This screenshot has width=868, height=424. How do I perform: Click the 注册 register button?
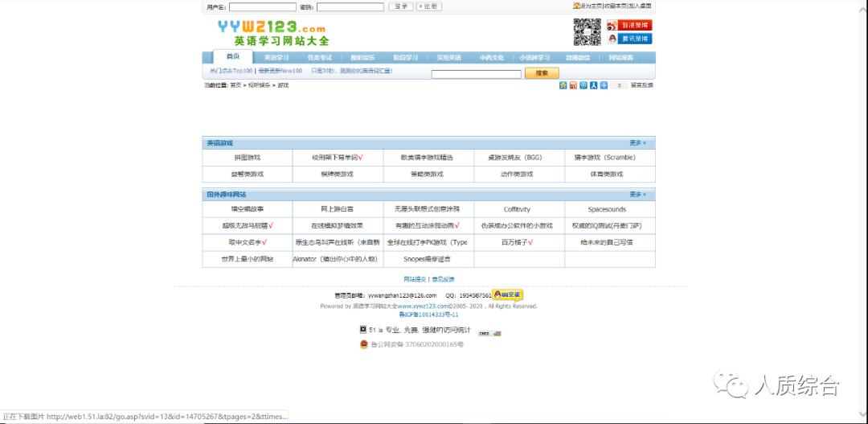[x=429, y=6]
